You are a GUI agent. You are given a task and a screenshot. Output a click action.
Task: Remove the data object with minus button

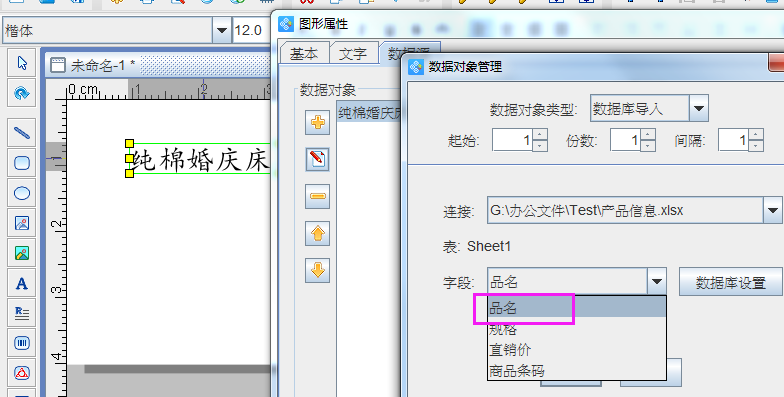click(318, 196)
